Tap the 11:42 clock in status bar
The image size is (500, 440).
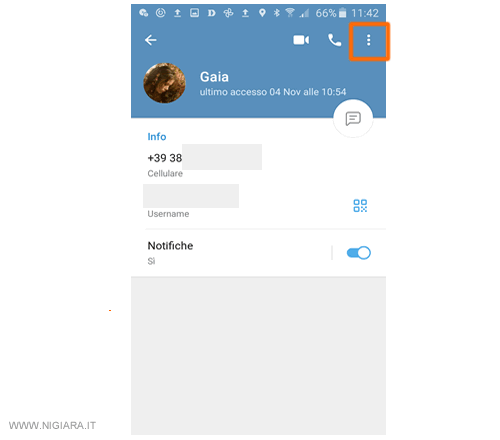tap(365, 13)
